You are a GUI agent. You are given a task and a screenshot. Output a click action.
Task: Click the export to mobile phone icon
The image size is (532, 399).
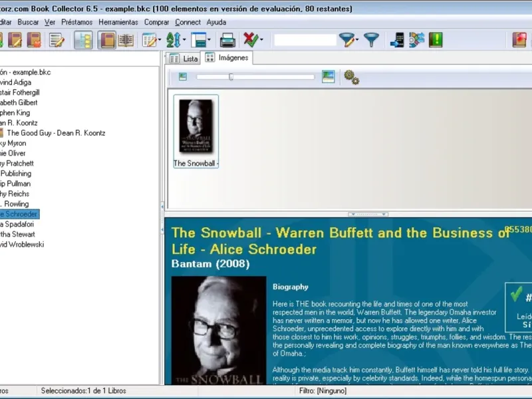(x=397, y=40)
